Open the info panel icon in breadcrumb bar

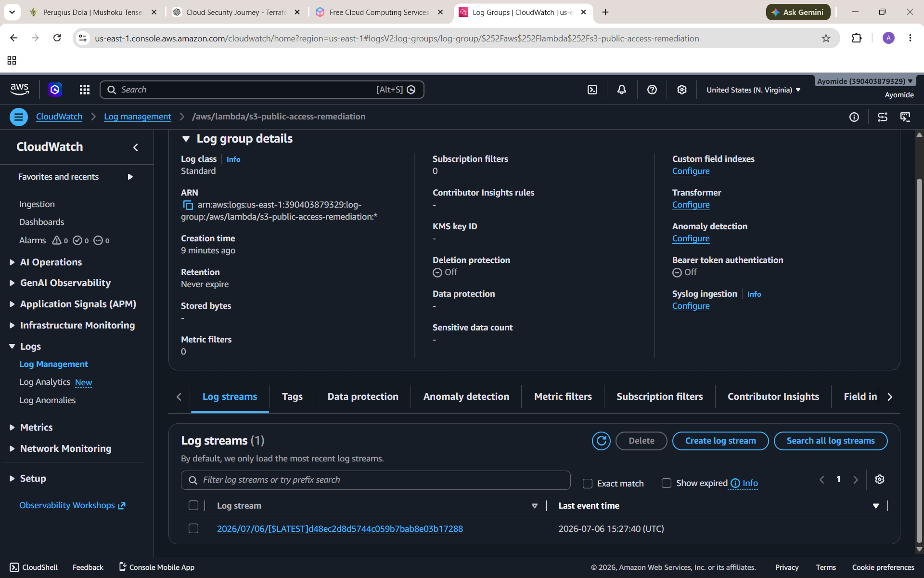point(854,117)
